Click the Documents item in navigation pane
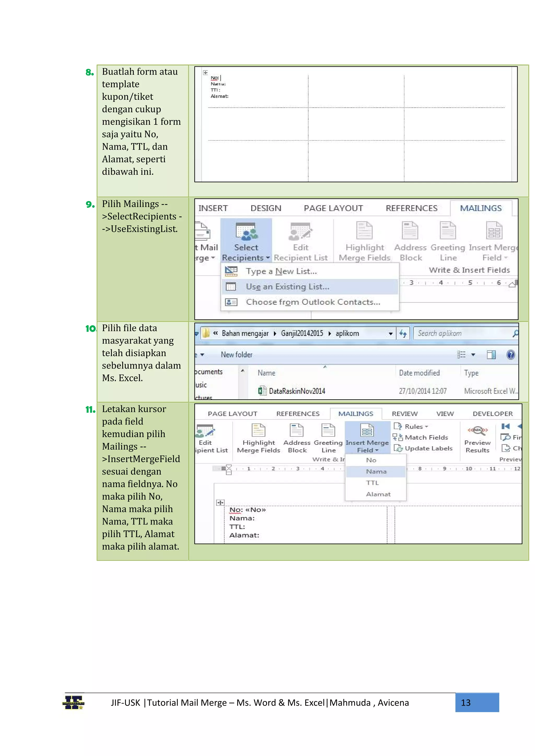 pos(209,372)
